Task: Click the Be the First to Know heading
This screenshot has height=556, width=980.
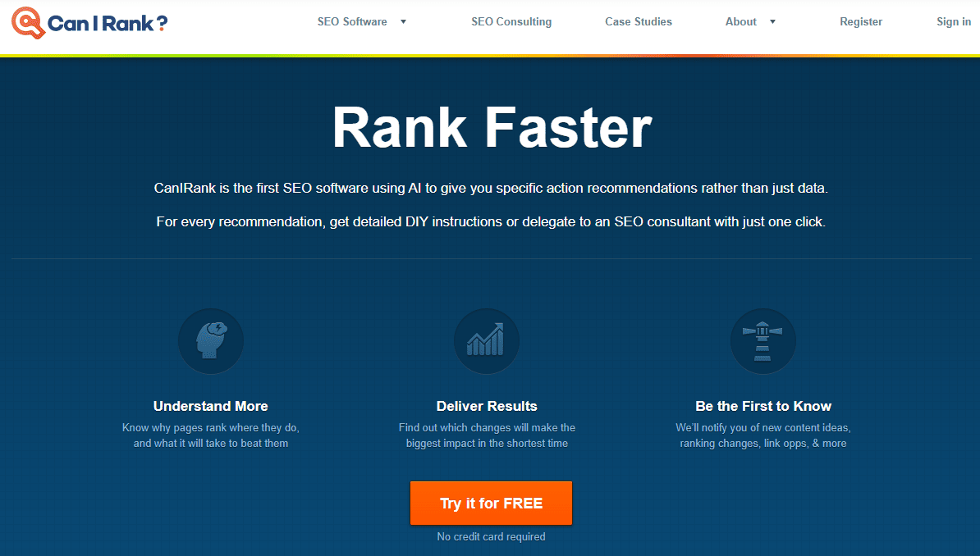Action: tap(763, 406)
